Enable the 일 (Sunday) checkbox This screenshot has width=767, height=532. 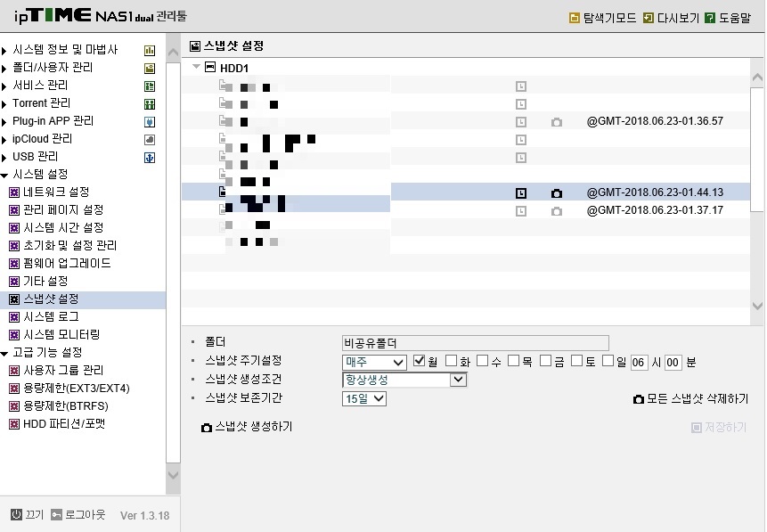pyautogui.click(x=608, y=361)
